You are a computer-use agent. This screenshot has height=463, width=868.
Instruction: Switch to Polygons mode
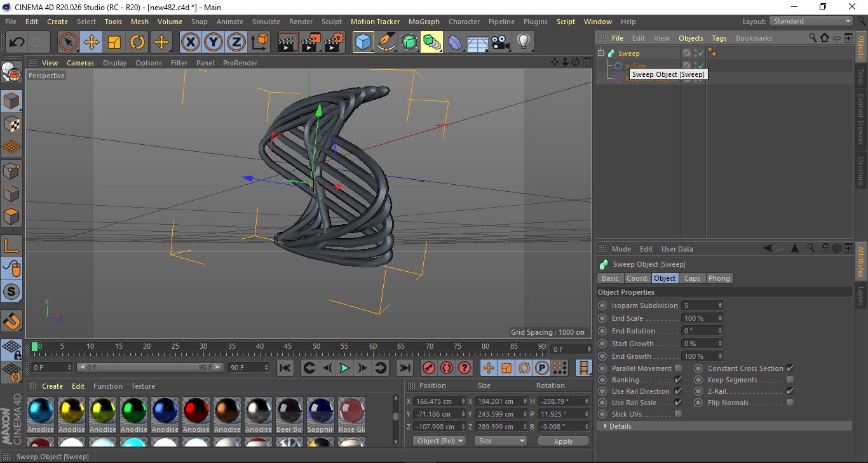click(x=11, y=217)
